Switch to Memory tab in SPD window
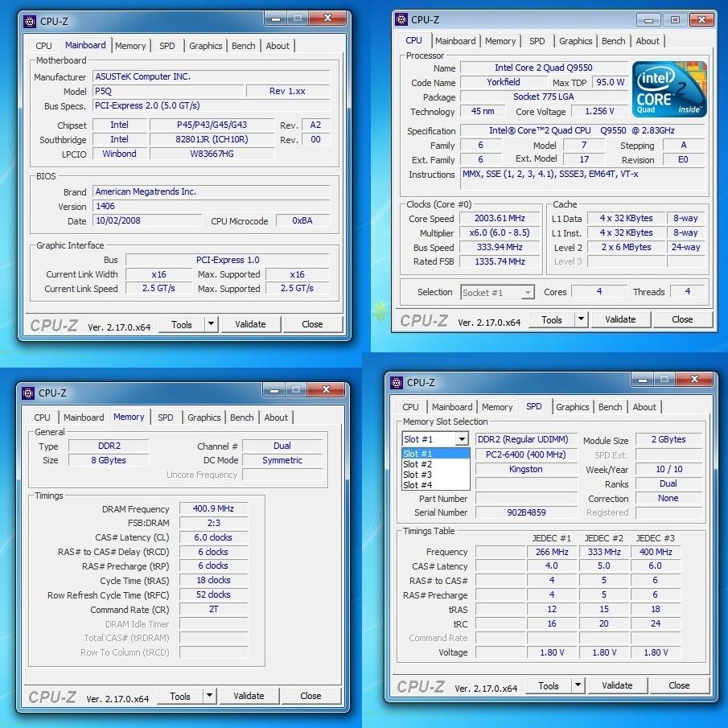728x728 pixels. [x=497, y=407]
